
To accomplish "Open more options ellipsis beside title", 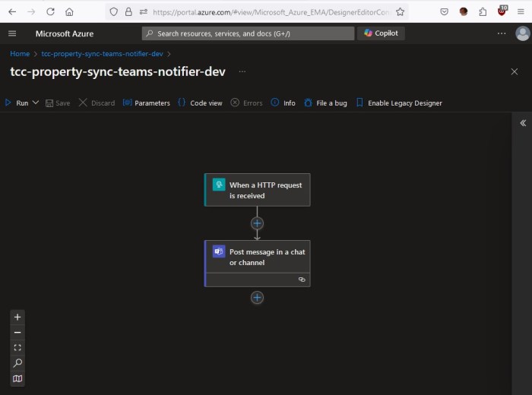I will (242, 71).
